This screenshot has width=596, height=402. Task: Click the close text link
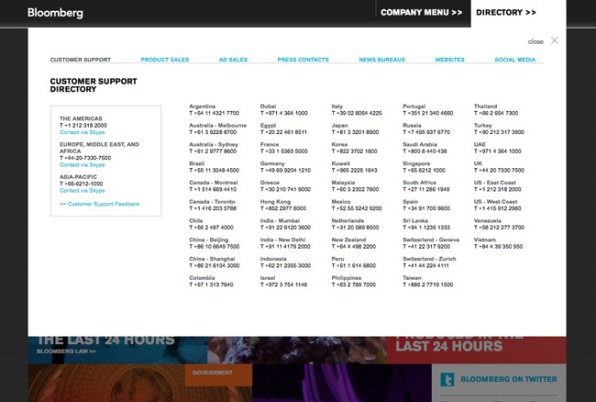tap(536, 41)
